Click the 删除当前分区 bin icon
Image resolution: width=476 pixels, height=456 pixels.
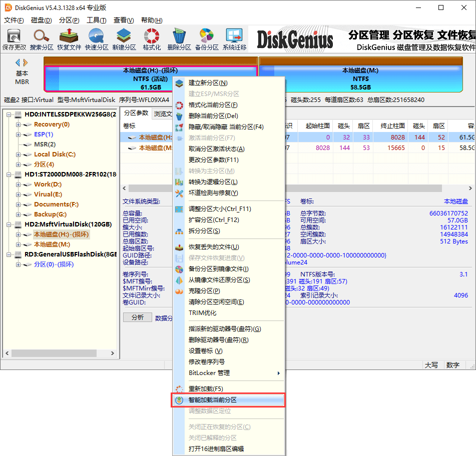click(179, 116)
